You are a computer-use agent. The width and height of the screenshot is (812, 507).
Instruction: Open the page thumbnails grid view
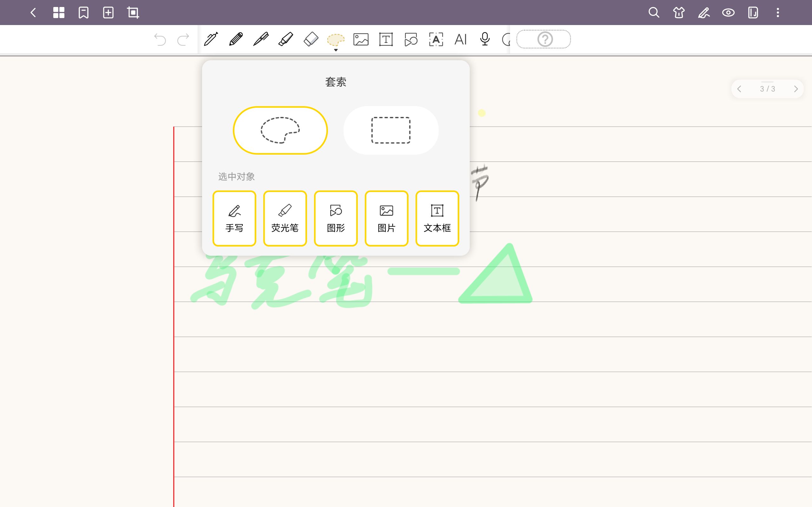(x=59, y=13)
